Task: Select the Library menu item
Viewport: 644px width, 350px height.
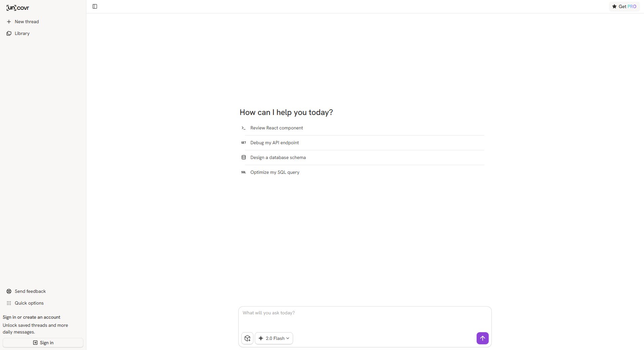Action: (22, 33)
